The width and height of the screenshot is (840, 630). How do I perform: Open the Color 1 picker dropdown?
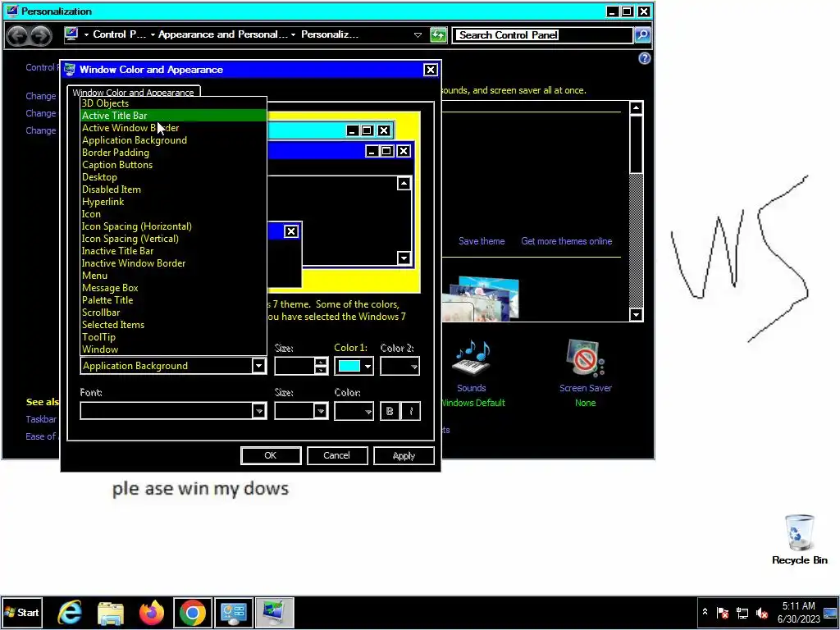tap(354, 367)
